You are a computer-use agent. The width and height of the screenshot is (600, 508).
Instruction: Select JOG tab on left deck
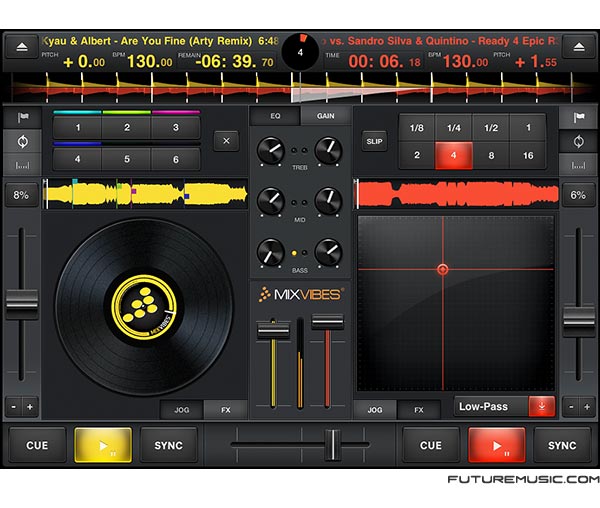[182, 410]
